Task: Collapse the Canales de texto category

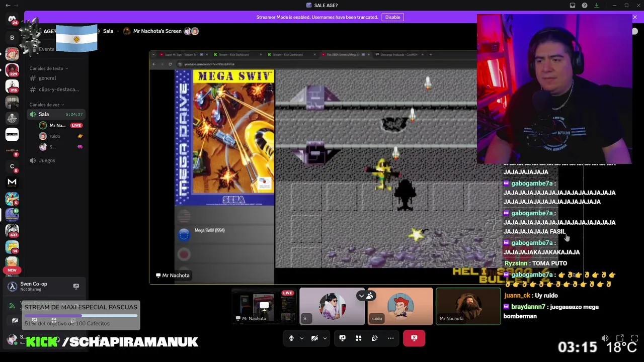Action: click(48, 68)
